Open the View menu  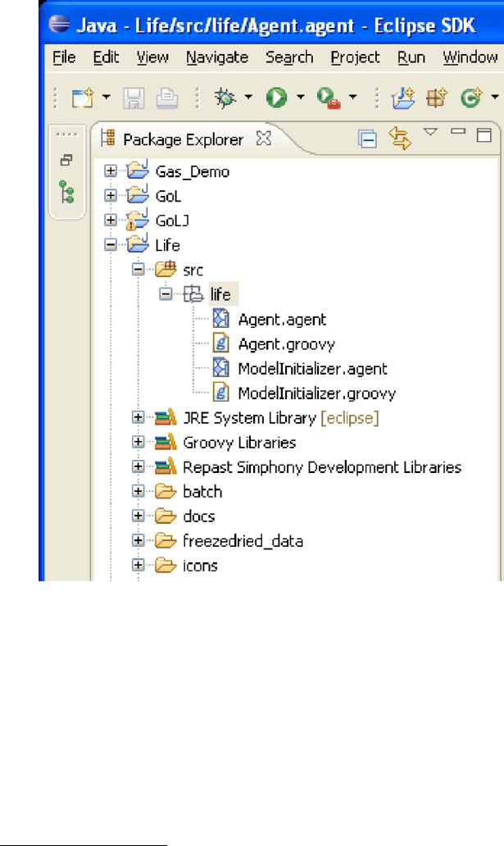pos(152,57)
